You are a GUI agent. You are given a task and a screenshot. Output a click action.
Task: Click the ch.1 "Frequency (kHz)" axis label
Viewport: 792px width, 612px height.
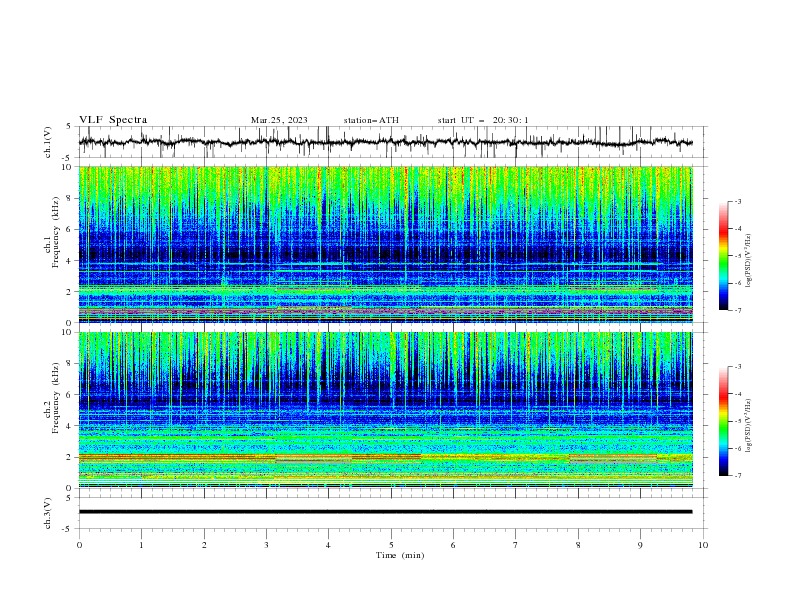point(56,233)
